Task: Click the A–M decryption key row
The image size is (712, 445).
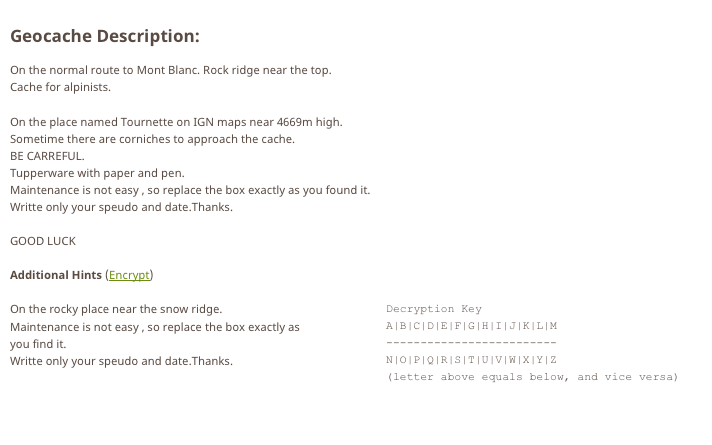Action: [471, 326]
